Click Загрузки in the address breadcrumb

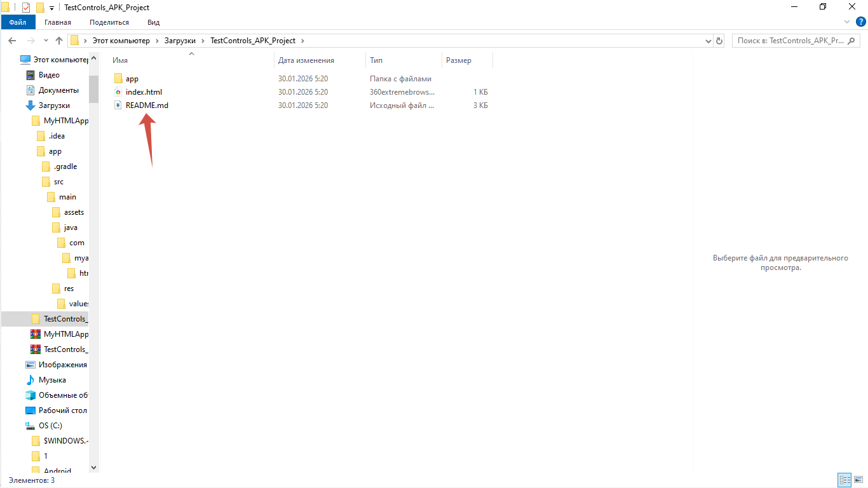tap(181, 41)
